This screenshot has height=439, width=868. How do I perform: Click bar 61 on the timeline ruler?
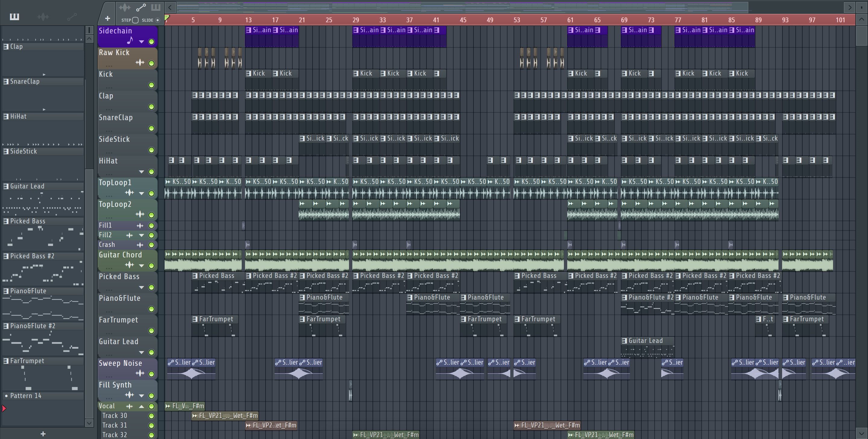(x=570, y=20)
